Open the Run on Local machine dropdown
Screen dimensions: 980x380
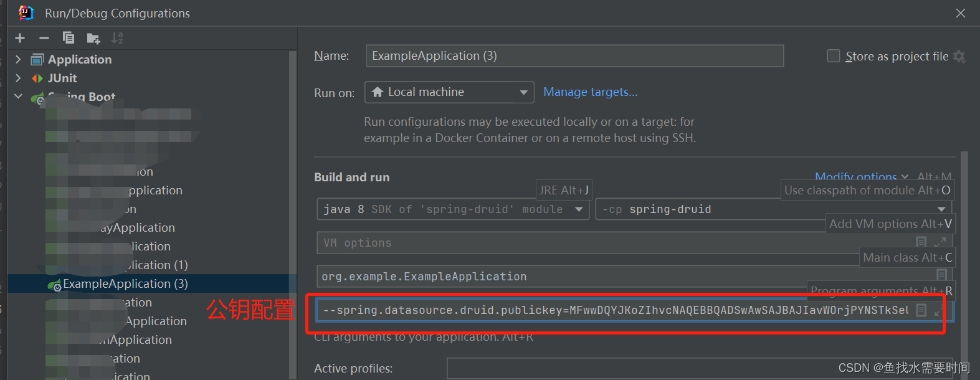(449, 92)
